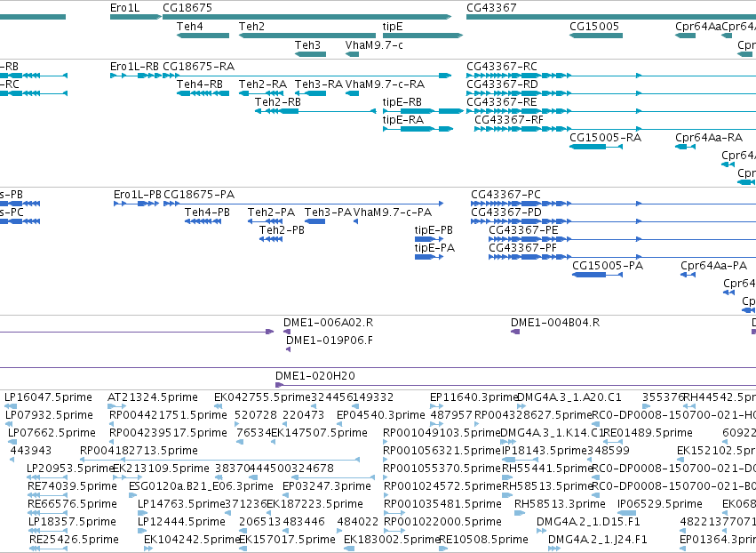Click the DME1-019P06.F clone end
Viewport: 756px width, 553px height.
289,349
